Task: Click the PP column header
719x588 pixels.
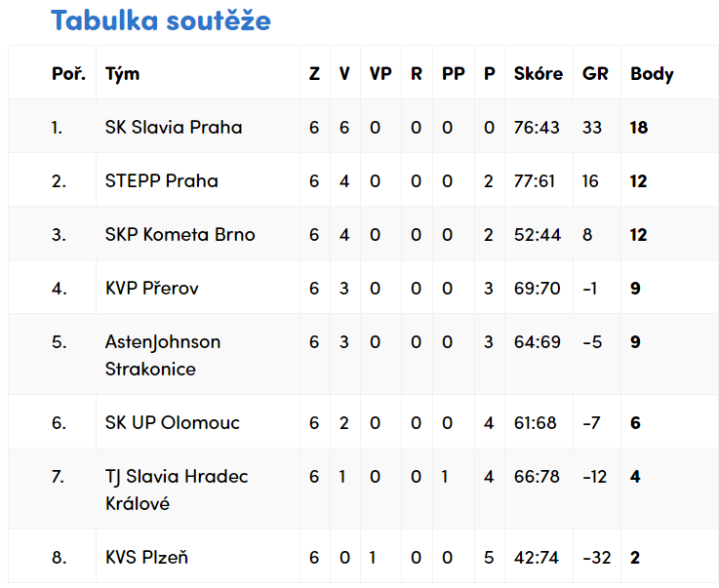Action: click(453, 73)
